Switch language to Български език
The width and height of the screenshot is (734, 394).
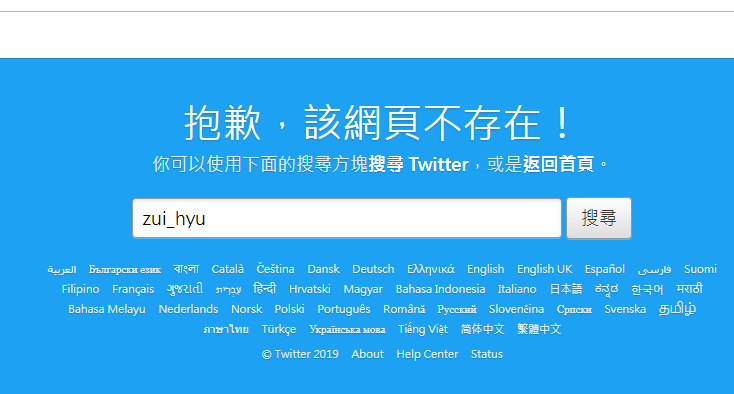click(125, 270)
